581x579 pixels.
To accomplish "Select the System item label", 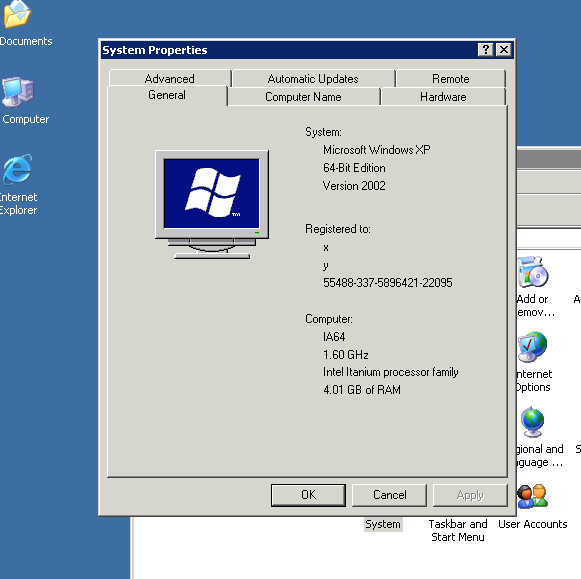I will coord(383,524).
